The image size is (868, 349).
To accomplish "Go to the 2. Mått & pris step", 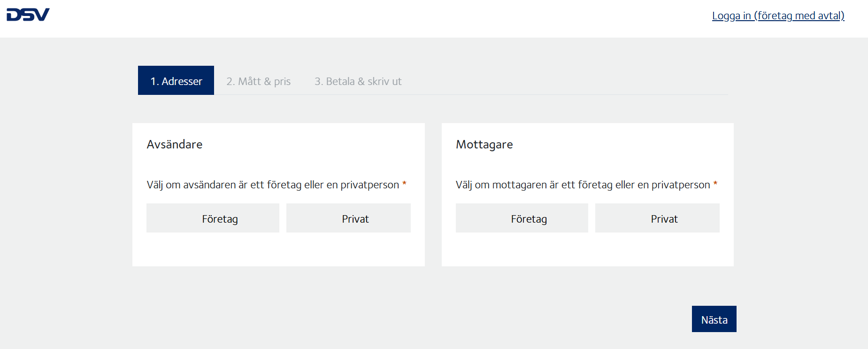I will [x=258, y=81].
